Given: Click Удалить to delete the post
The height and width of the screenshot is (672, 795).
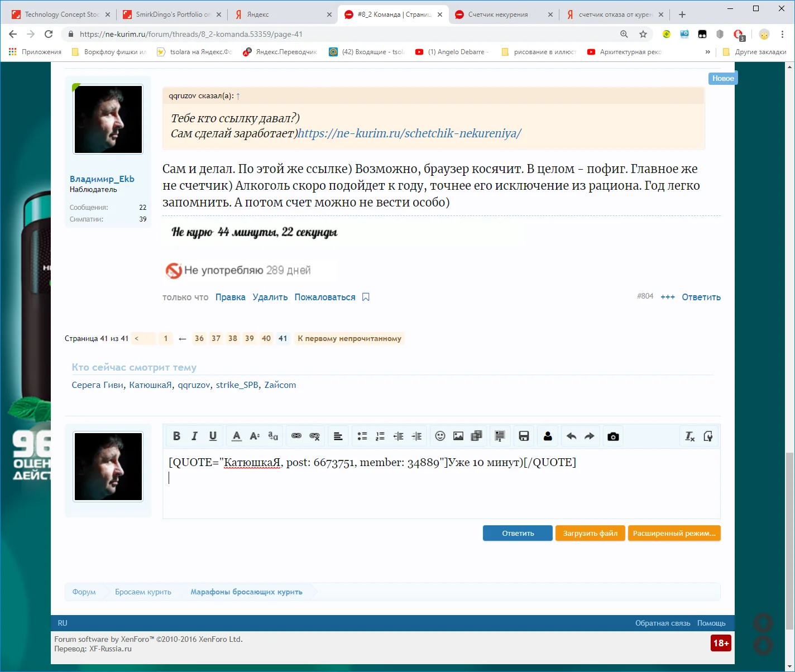Looking at the screenshot, I should [270, 297].
